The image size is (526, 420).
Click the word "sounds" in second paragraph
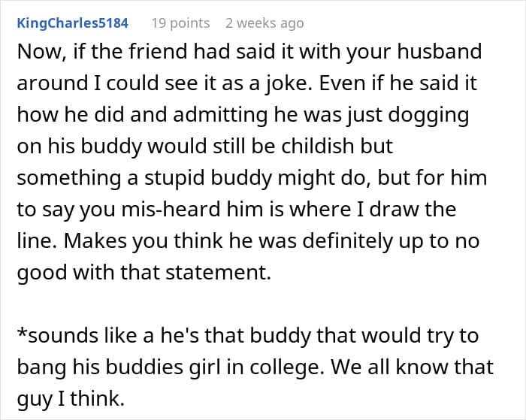click(59, 335)
